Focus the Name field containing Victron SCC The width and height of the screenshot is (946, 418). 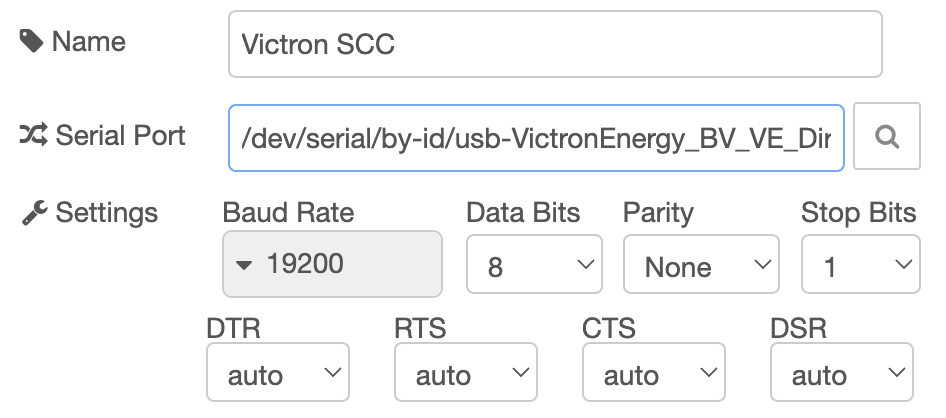pos(555,44)
